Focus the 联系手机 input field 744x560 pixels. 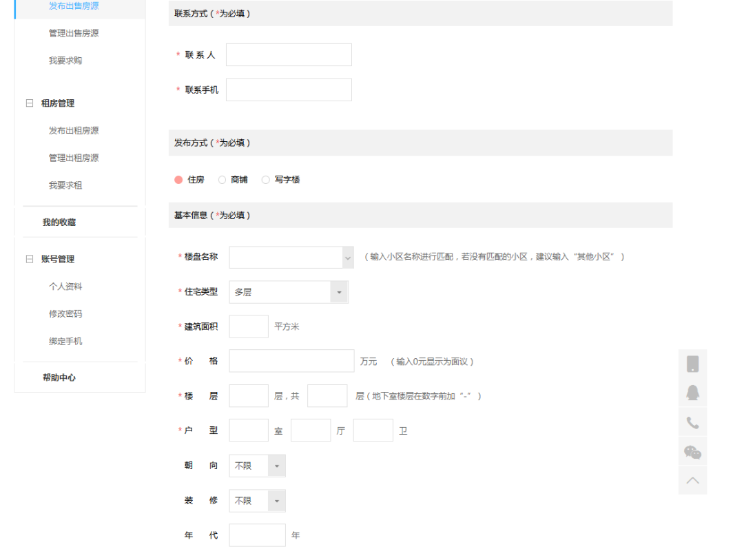pos(289,90)
